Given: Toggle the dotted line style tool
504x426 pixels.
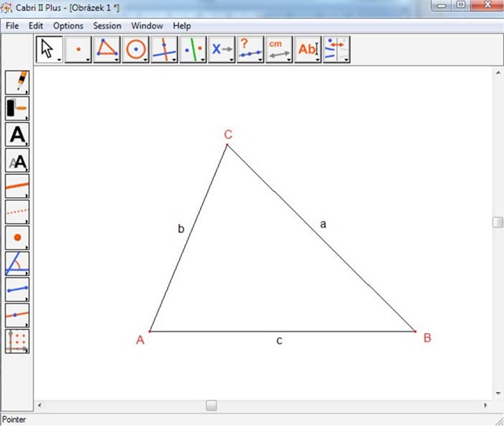Looking at the screenshot, I should [x=17, y=212].
